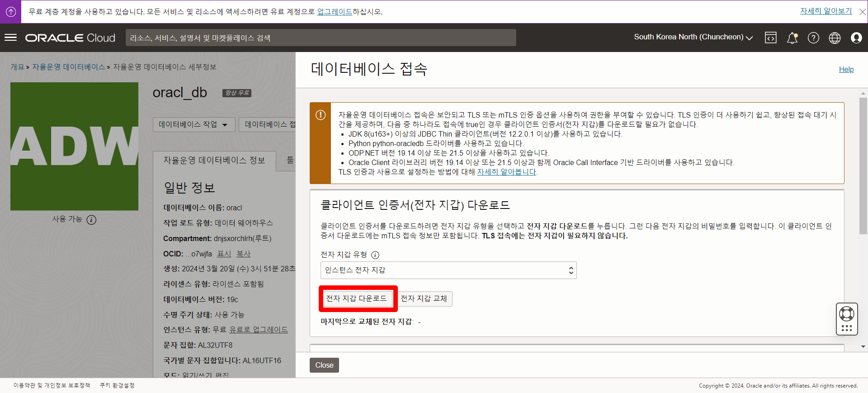This screenshot has width=868, height=393.
Task: Click the warning exclamation icon in notice
Action: pos(321,115)
